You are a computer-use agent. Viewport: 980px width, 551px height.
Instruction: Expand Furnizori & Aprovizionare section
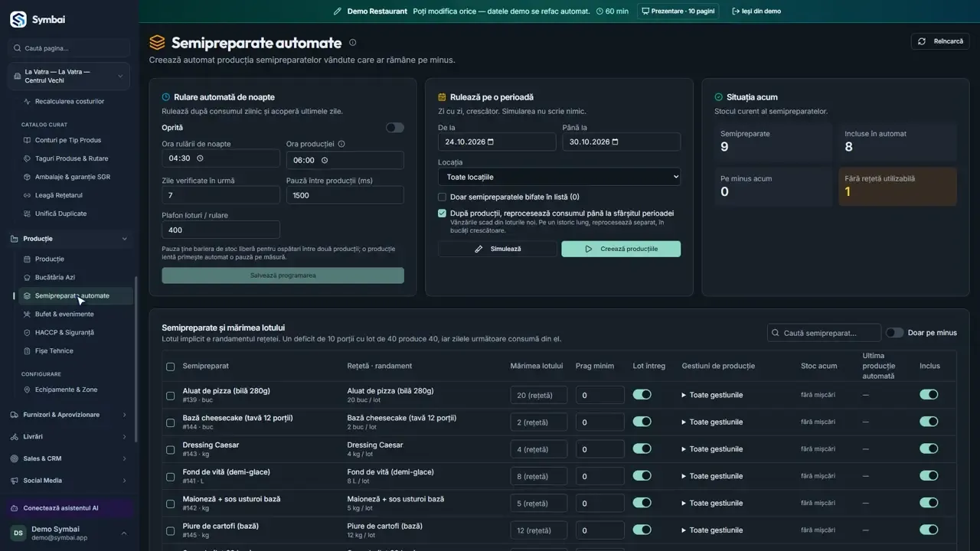point(69,415)
